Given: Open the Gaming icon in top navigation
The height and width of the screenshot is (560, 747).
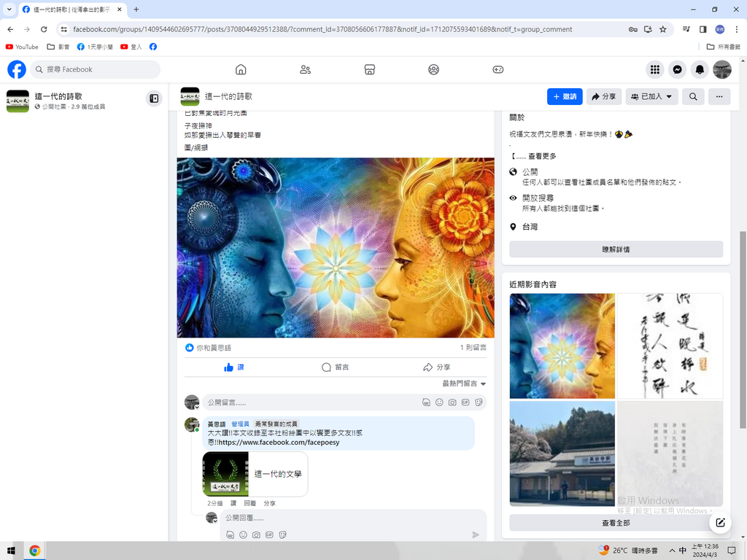Looking at the screenshot, I should 498,69.
